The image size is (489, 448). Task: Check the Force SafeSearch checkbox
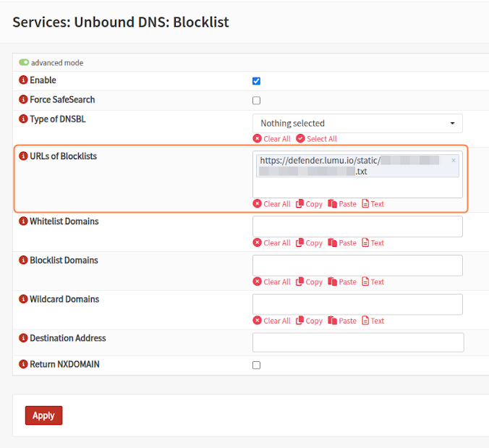256,101
